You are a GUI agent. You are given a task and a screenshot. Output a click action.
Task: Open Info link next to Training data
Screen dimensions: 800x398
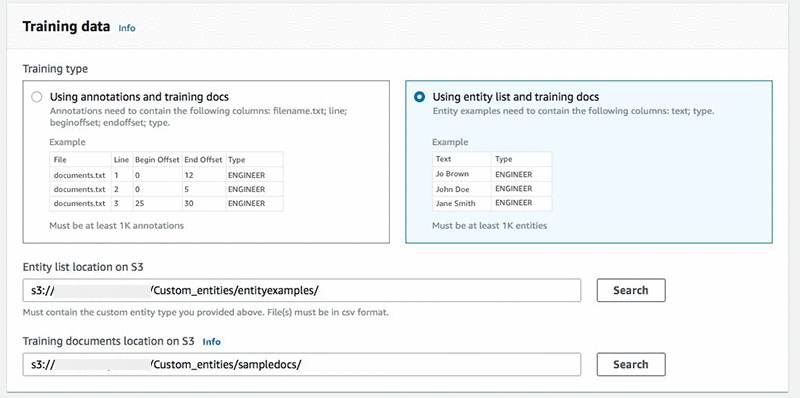[127, 28]
